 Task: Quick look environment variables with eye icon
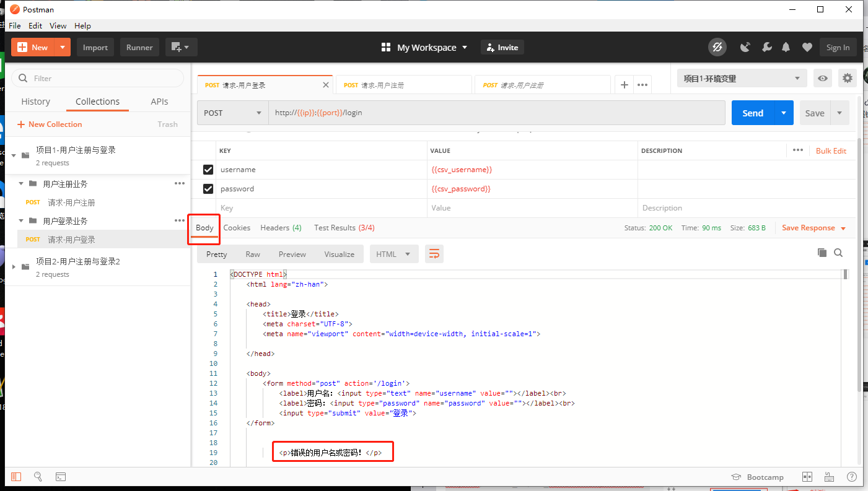click(x=823, y=78)
